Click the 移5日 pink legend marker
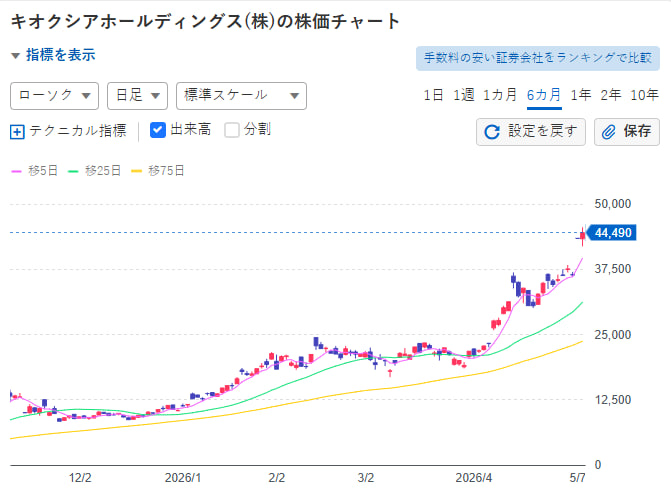 coord(16,171)
